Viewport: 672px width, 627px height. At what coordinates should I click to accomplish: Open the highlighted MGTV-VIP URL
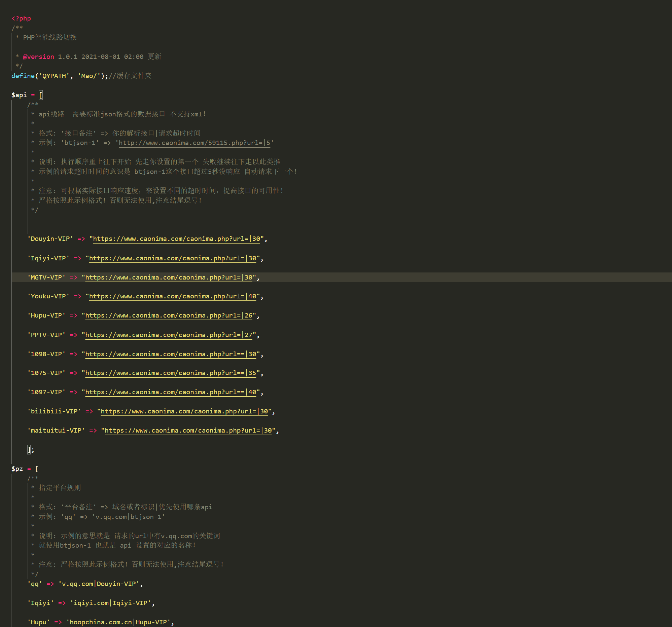click(x=168, y=278)
